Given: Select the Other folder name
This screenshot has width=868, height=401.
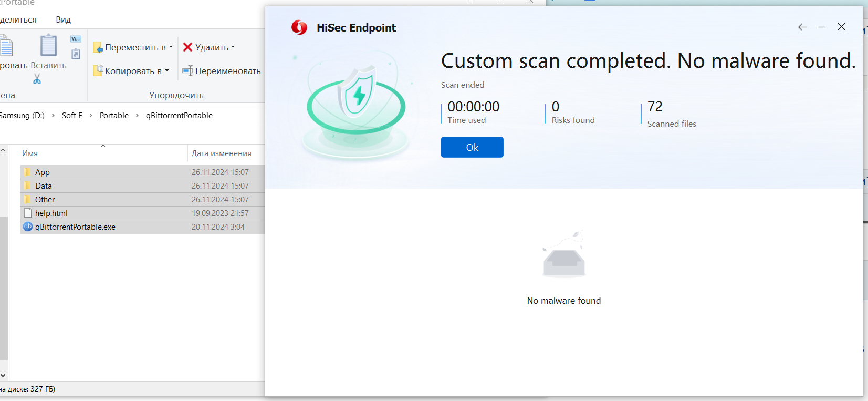Looking at the screenshot, I should click(45, 200).
